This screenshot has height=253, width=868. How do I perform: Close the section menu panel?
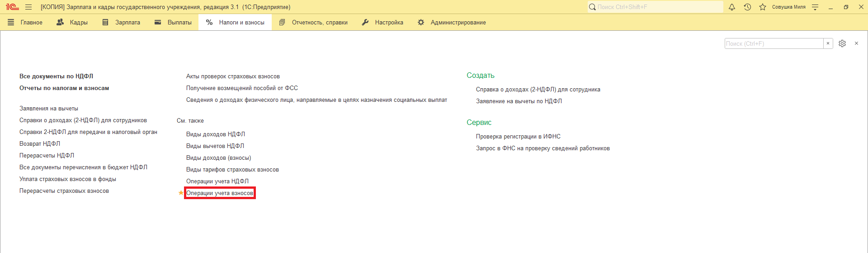pos(856,43)
